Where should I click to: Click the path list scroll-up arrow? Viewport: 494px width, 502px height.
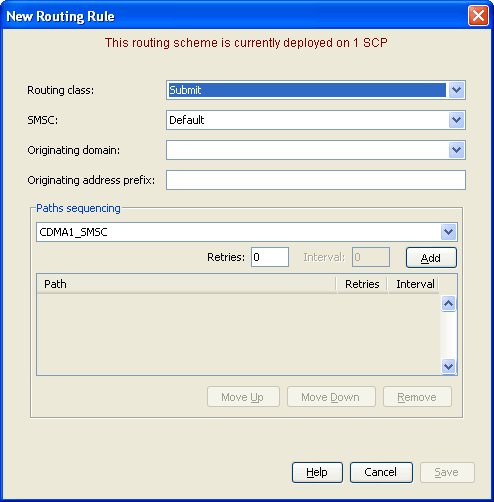[x=448, y=304]
